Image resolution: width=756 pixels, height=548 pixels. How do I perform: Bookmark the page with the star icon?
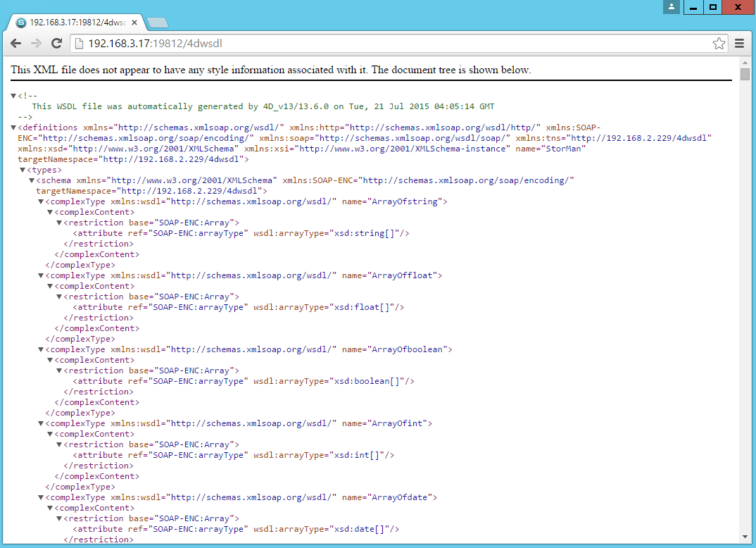click(719, 43)
